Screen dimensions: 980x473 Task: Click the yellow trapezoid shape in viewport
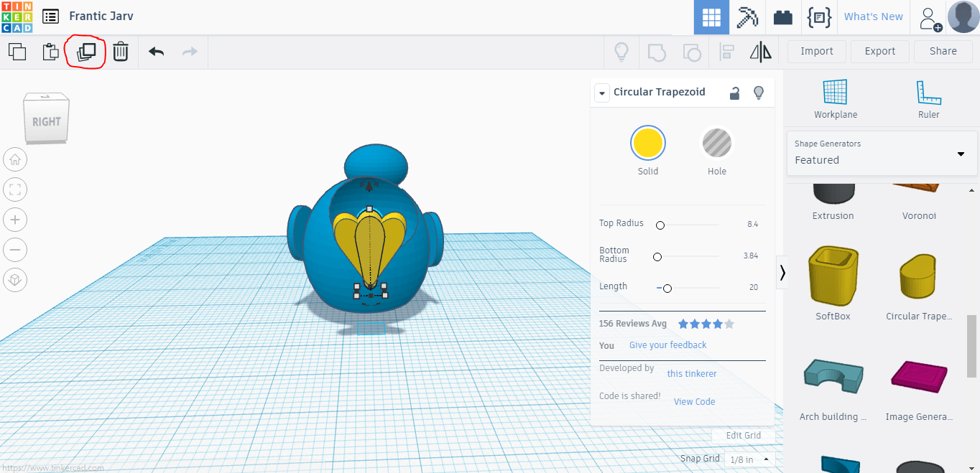tap(371, 250)
